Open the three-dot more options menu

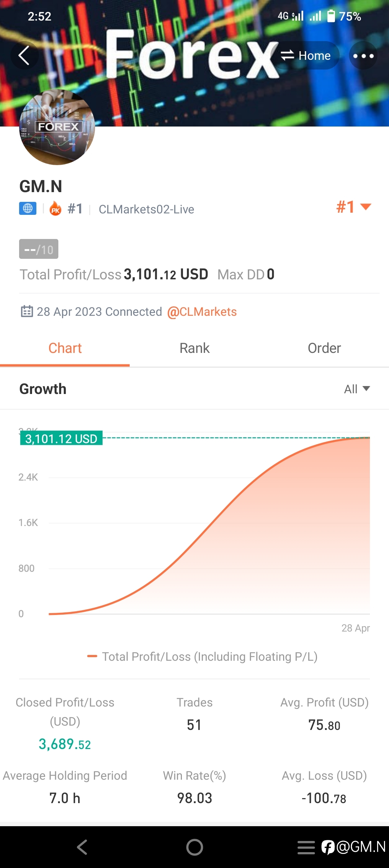(x=363, y=56)
